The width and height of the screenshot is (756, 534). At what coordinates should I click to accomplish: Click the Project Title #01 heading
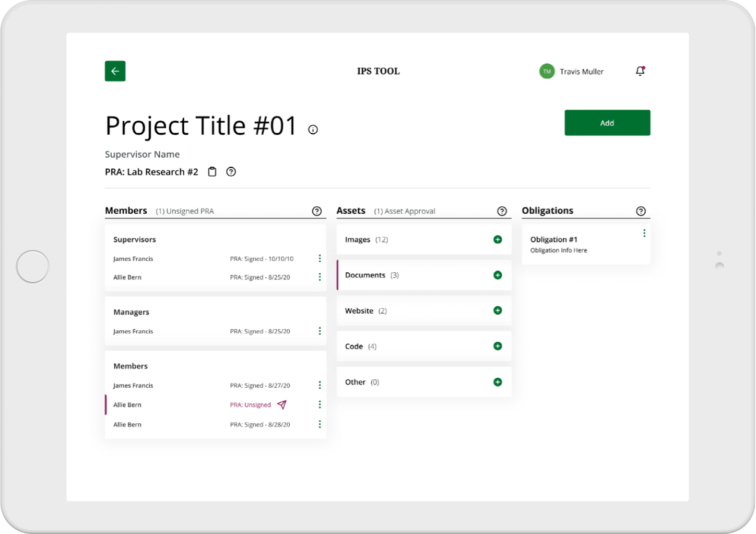tap(201, 126)
